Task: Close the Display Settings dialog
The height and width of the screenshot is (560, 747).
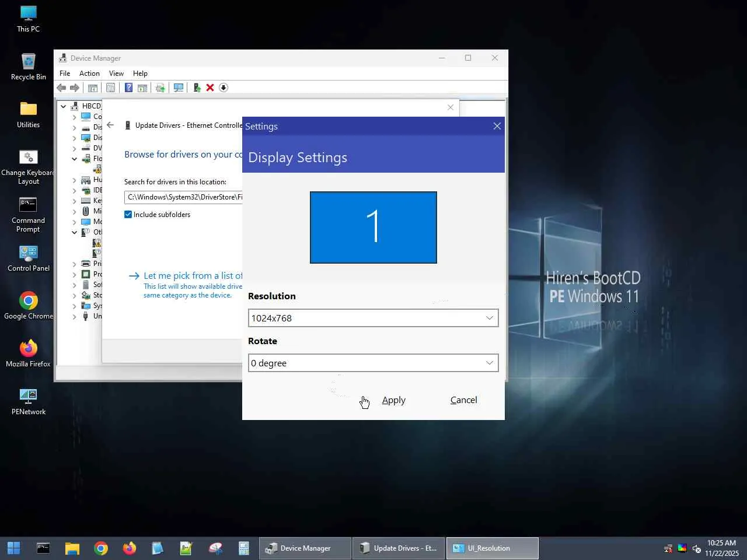Action: point(497,126)
